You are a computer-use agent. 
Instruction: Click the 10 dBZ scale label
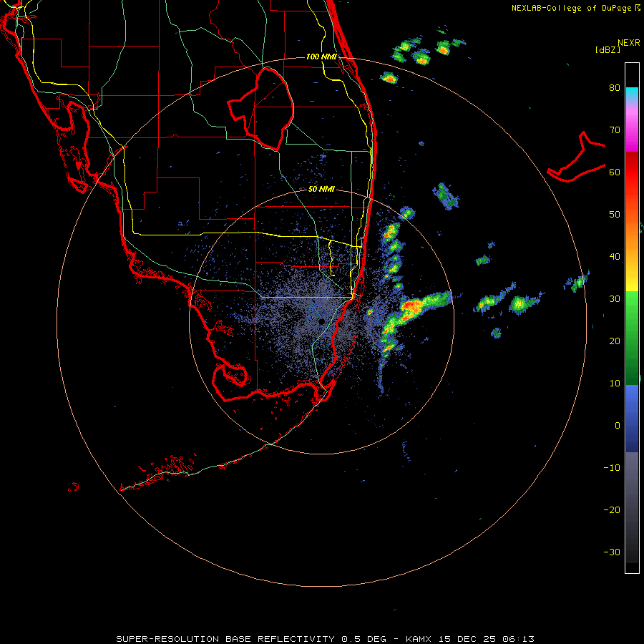(x=615, y=384)
